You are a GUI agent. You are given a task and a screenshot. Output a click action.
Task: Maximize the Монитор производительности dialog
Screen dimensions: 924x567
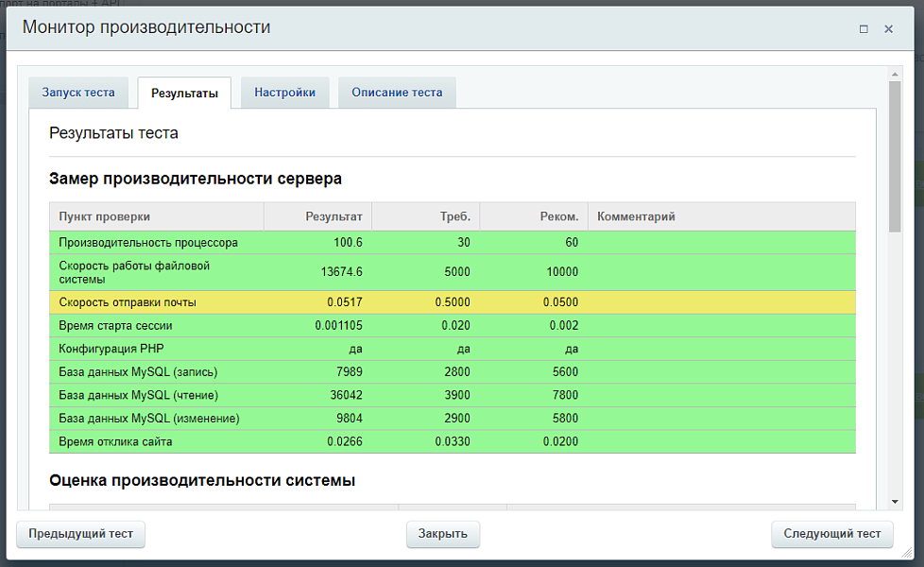pyautogui.click(x=864, y=29)
